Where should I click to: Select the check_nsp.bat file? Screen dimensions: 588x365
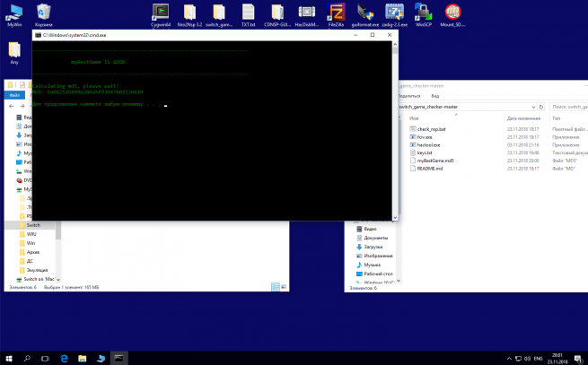click(x=431, y=129)
